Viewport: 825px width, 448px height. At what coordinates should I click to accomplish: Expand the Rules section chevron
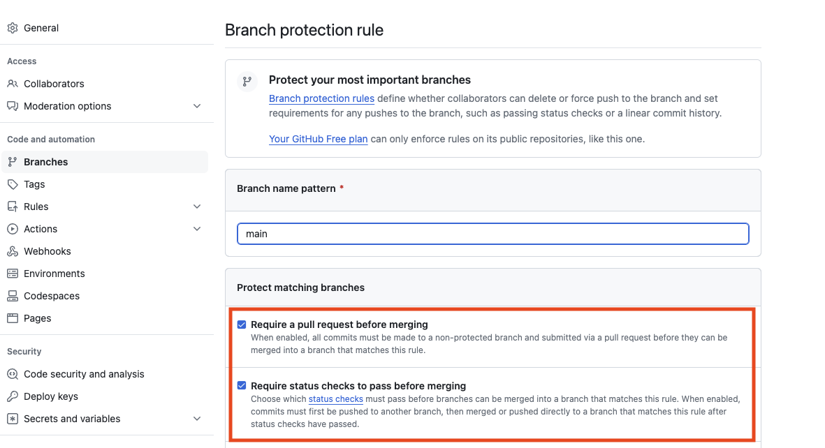(197, 206)
